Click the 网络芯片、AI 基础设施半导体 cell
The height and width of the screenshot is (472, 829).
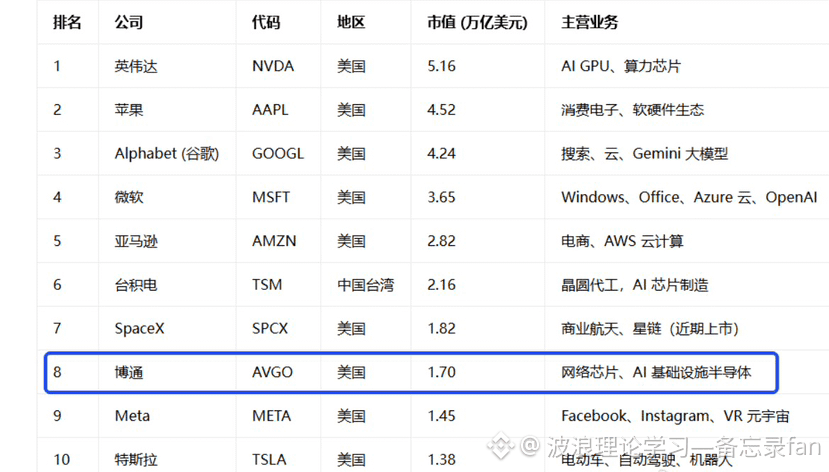coord(656,373)
